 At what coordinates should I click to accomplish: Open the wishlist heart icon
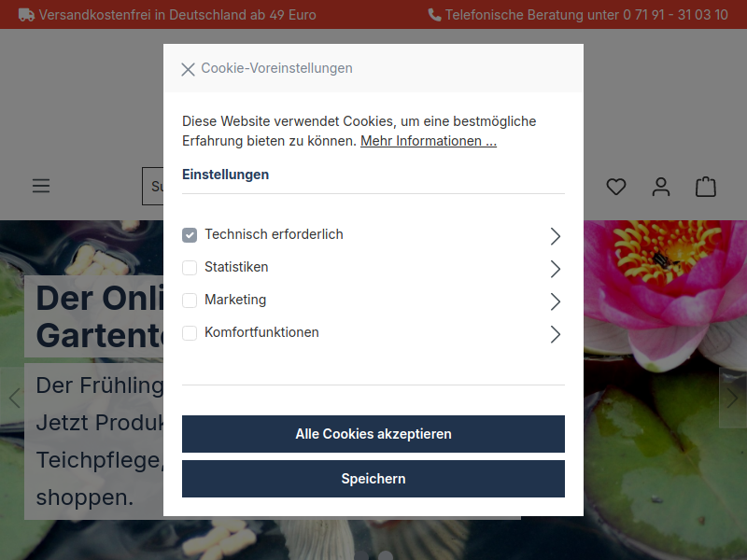point(616,187)
